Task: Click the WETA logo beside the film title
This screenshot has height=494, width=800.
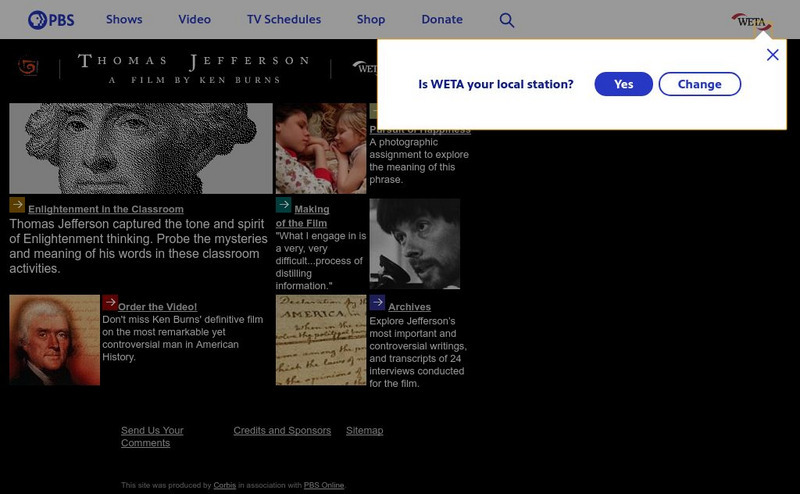Action: (364, 67)
